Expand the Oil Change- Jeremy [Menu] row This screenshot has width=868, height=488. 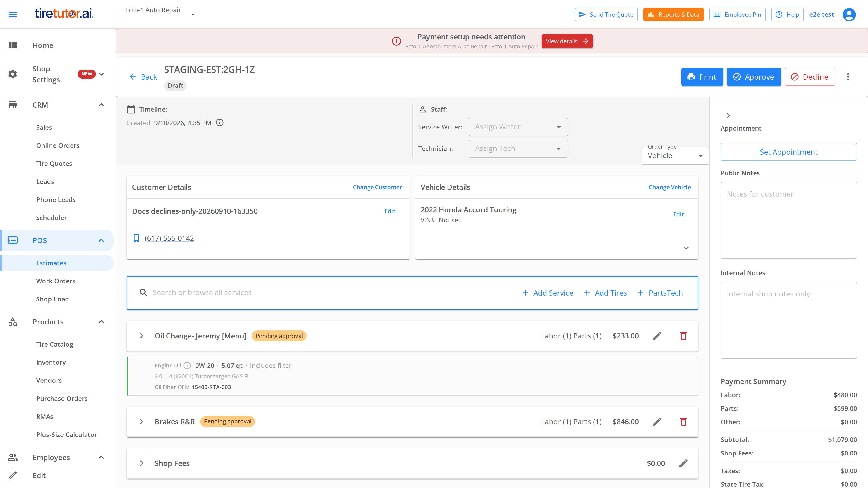[x=142, y=336]
